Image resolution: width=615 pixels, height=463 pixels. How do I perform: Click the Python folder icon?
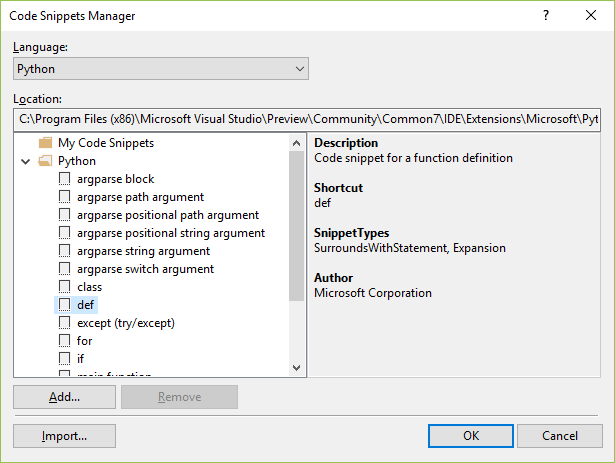pos(45,161)
